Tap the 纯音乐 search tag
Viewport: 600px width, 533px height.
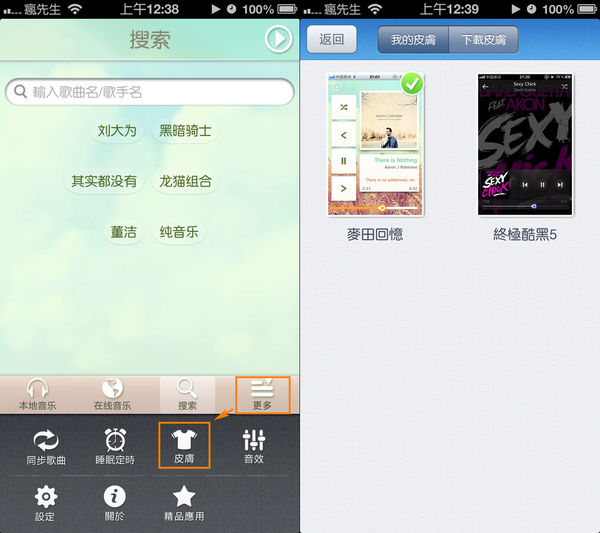[179, 232]
